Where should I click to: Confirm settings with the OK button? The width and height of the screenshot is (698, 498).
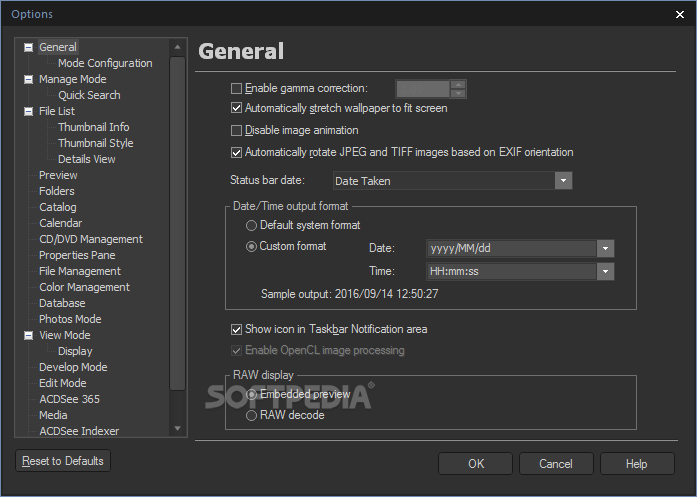click(475, 464)
